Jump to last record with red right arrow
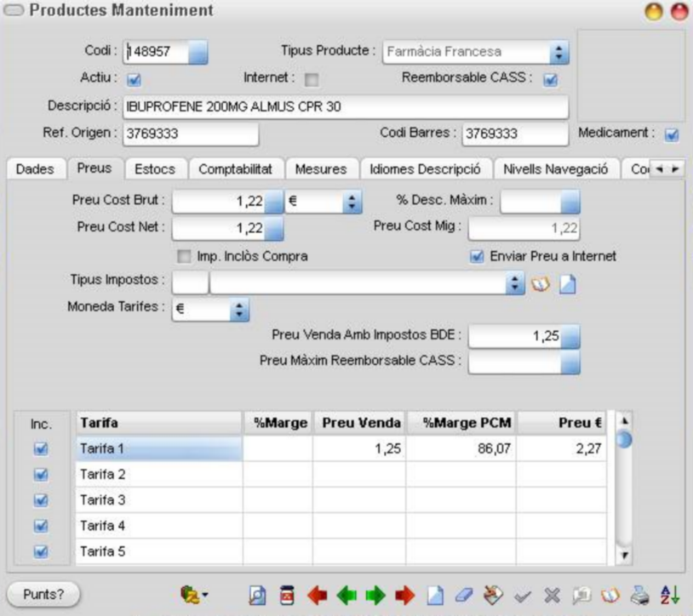The width and height of the screenshot is (693, 616). click(405, 596)
